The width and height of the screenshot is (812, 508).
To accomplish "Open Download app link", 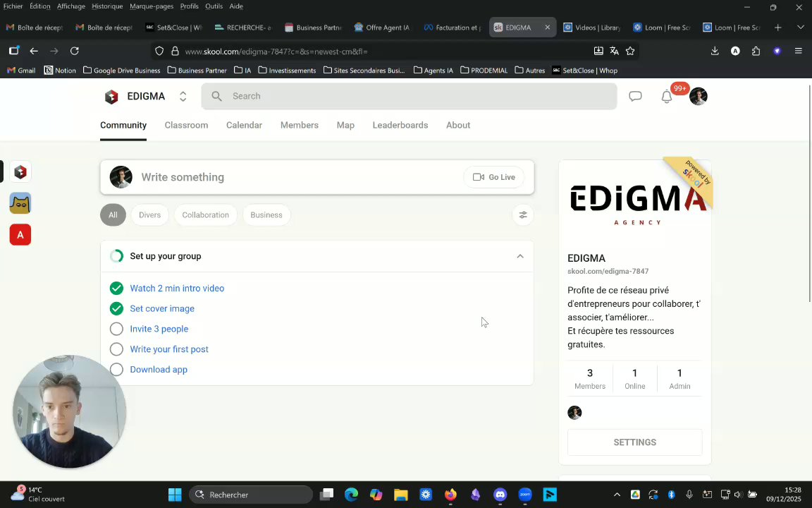I will pos(159,370).
